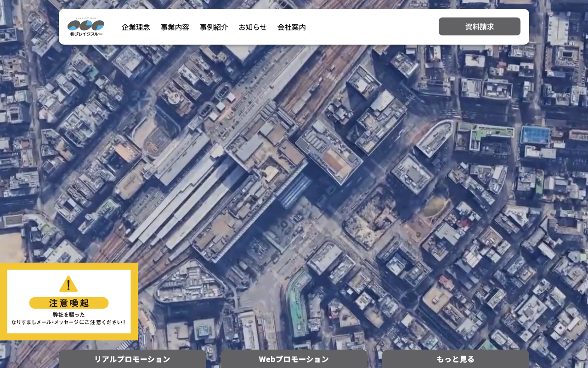Open the 企業理念 menu item
Image resolution: width=588 pixels, height=368 pixels.
pos(136,27)
